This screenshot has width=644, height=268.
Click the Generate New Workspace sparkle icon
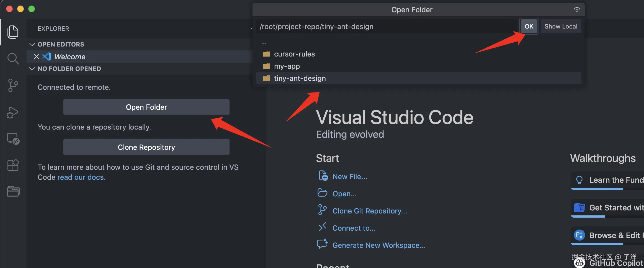[x=322, y=244]
